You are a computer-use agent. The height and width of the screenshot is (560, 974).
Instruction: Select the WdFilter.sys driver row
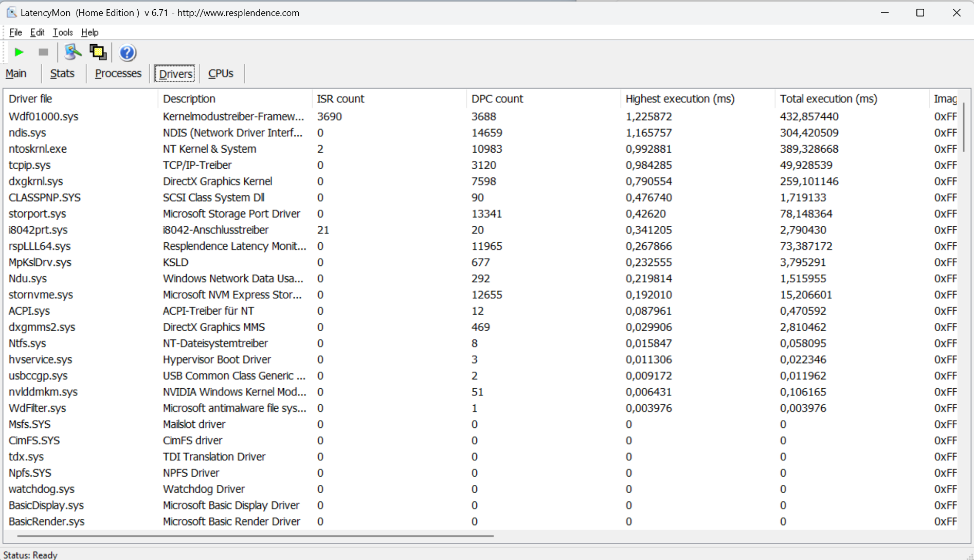pos(481,408)
